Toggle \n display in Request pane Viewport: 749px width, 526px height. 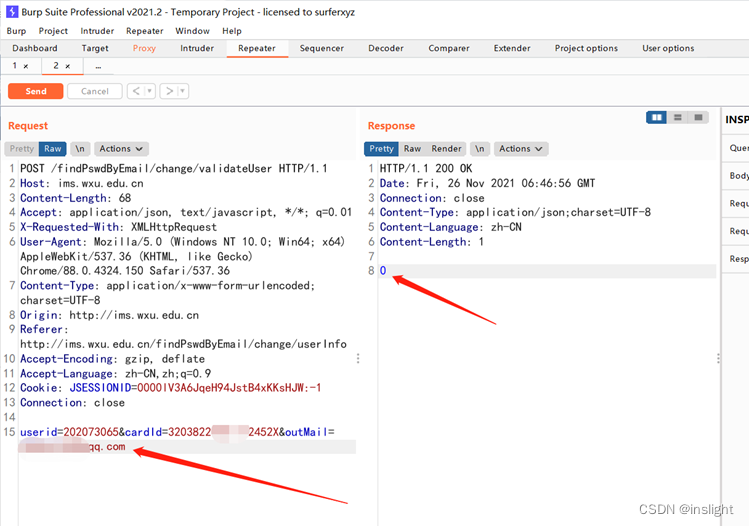point(80,149)
